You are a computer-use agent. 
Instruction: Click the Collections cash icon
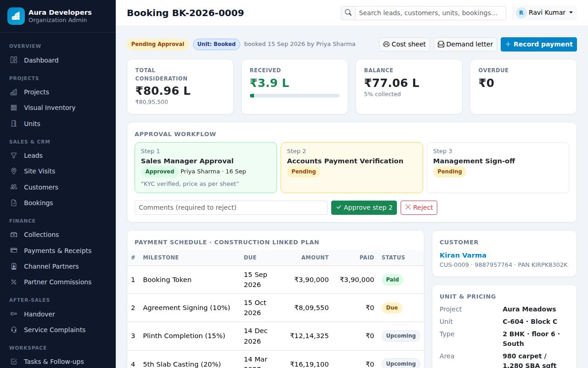14,235
